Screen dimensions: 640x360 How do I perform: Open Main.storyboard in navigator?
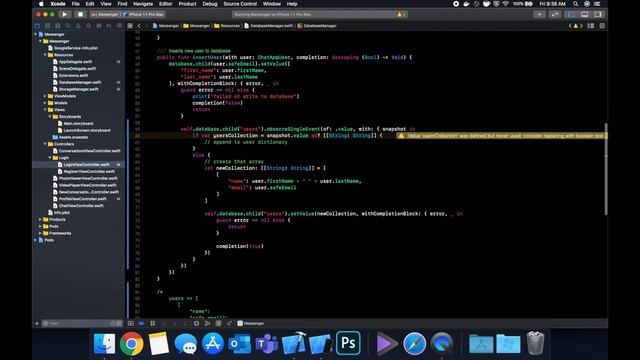click(78, 123)
